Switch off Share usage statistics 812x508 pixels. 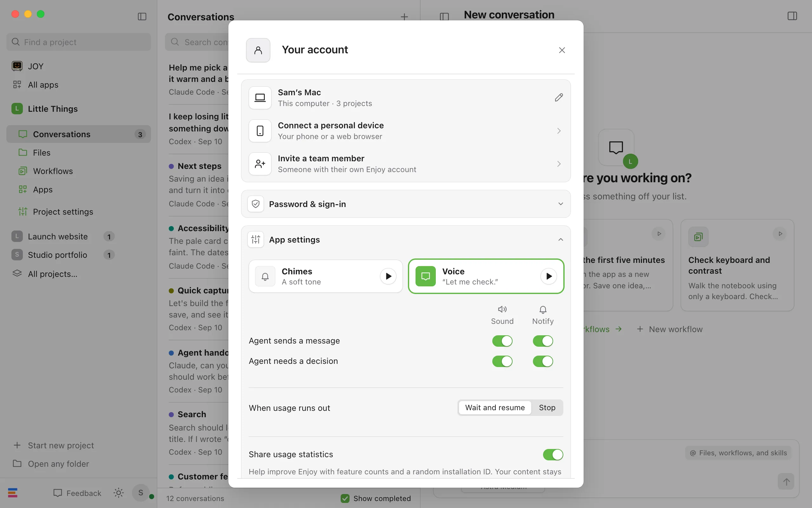[553, 455]
